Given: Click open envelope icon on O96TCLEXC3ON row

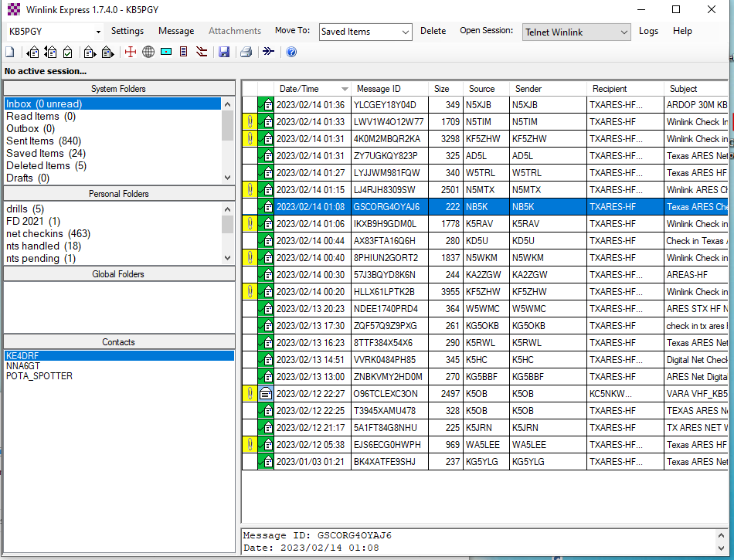Looking at the screenshot, I should pyautogui.click(x=266, y=394).
